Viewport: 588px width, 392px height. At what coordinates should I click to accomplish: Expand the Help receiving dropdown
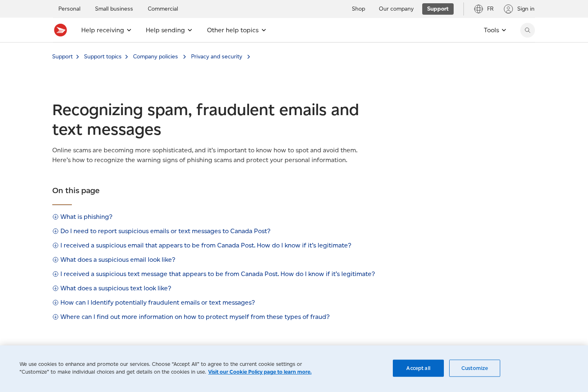[106, 30]
